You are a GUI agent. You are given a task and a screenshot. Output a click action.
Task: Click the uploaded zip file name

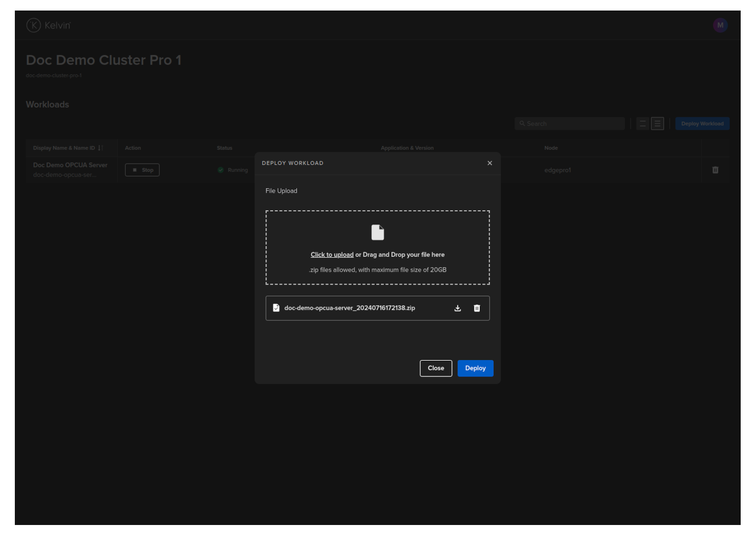[x=349, y=308]
